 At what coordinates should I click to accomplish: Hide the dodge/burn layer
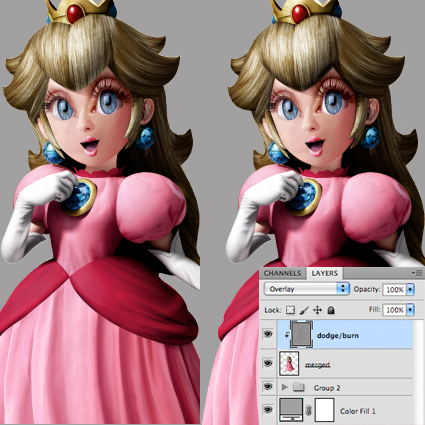point(268,334)
